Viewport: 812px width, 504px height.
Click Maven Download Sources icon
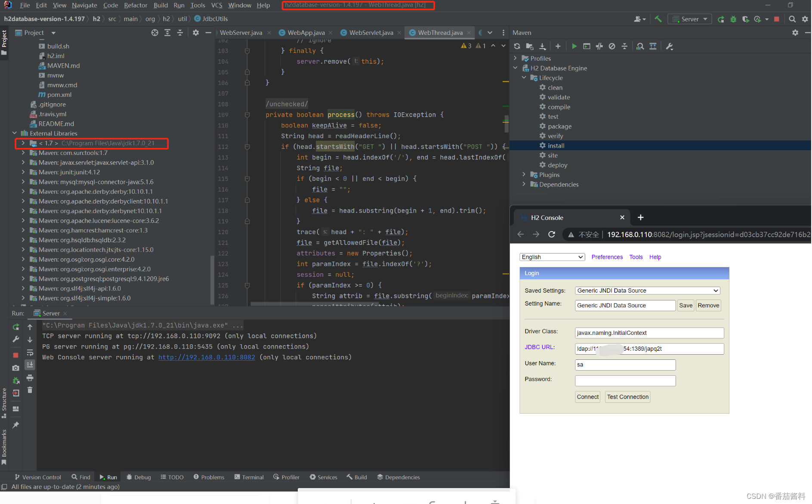[x=542, y=46]
